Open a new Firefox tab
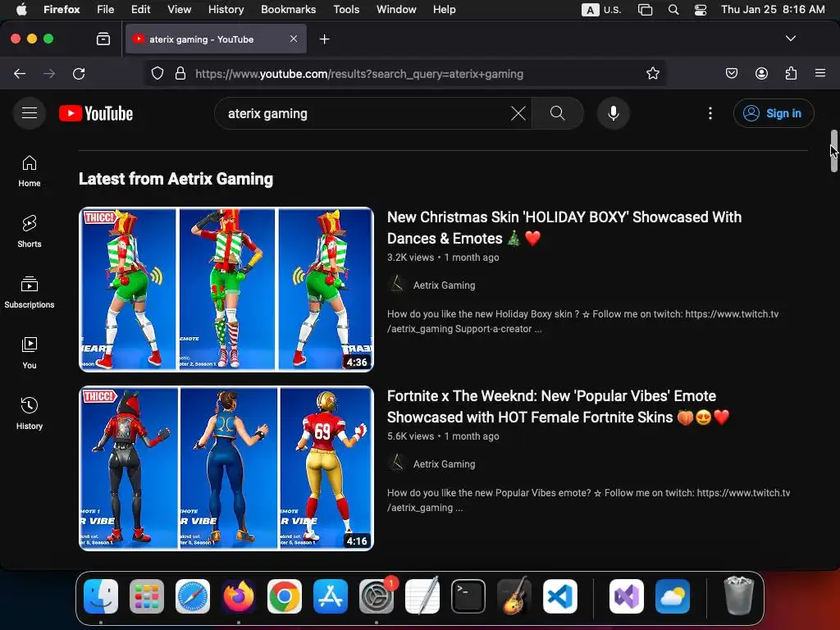This screenshot has height=630, width=840. [324, 39]
